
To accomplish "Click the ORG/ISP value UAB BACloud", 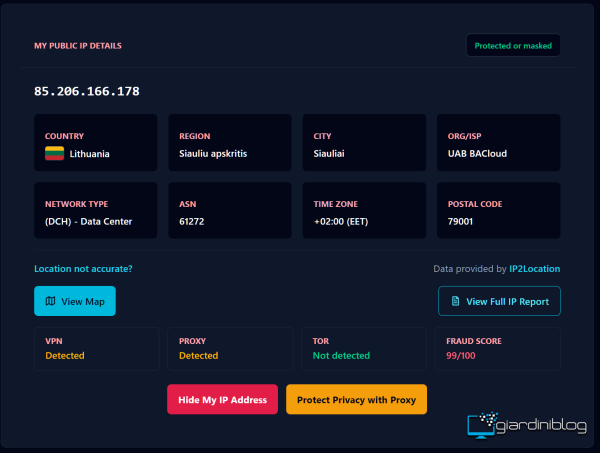I will point(478,154).
